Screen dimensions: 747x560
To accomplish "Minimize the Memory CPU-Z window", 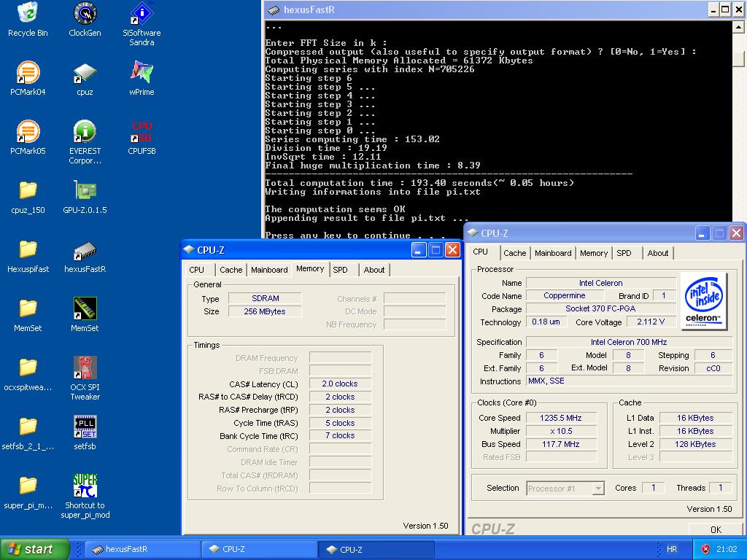I will click(418, 250).
